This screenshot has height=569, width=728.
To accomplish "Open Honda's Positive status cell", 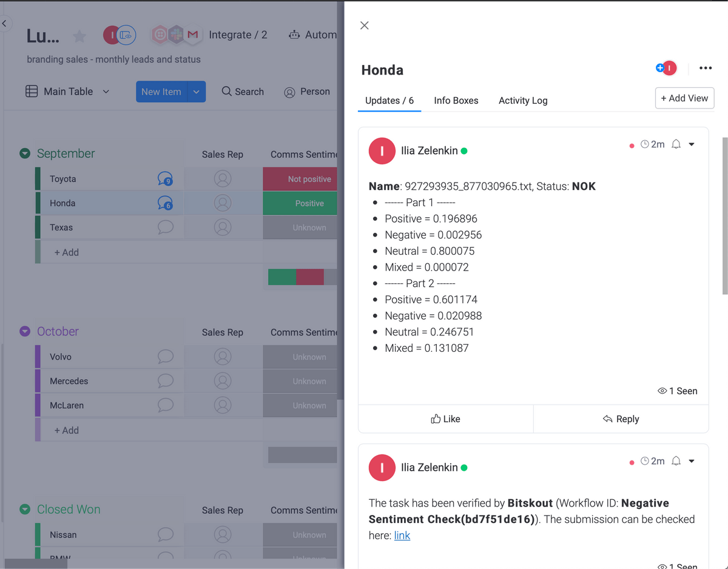I will click(x=300, y=203).
